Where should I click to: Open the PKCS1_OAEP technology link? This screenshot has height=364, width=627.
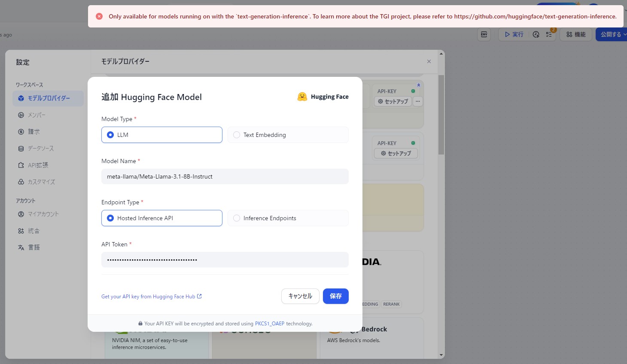pos(270,324)
